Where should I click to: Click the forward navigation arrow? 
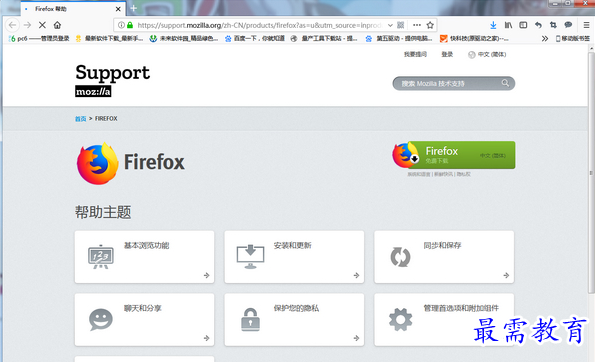pos(27,25)
